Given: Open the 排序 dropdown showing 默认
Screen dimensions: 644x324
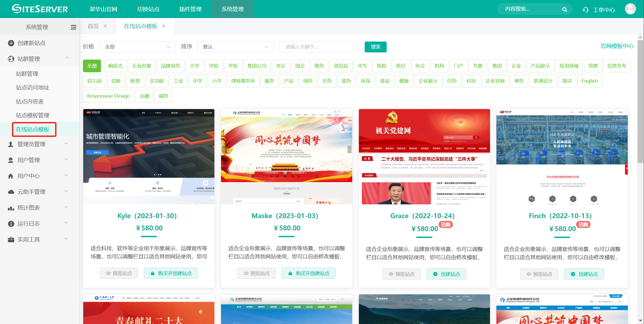Looking at the screenshot, I should (235, 47).
